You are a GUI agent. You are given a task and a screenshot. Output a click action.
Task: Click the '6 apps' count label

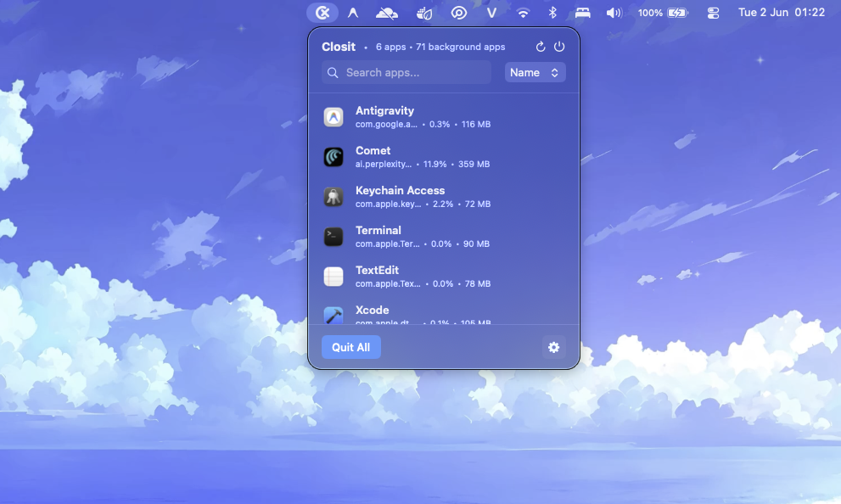tap(390, 48)
